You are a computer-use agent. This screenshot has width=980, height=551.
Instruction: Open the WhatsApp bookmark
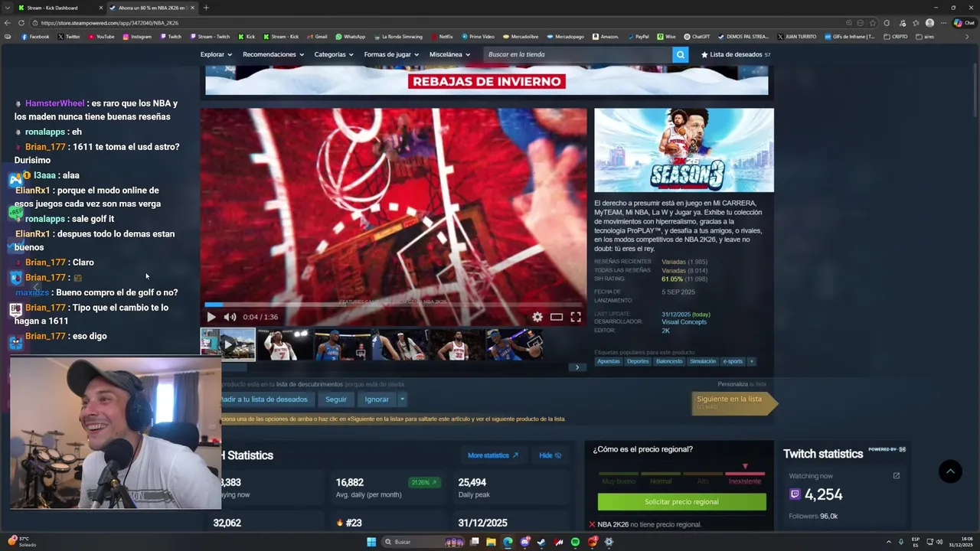[351, 37]
